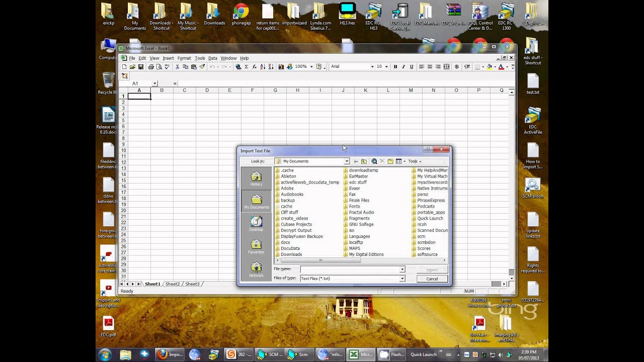This screenshot has width=644, height=362.
Task: Open the File name dropdown arrow
Action: [402, 269]
